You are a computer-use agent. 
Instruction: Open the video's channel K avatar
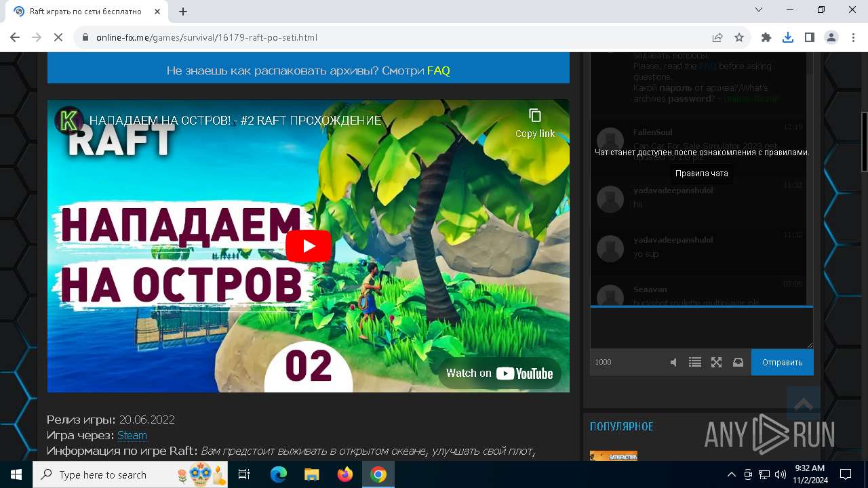click(x=68, y=120)
